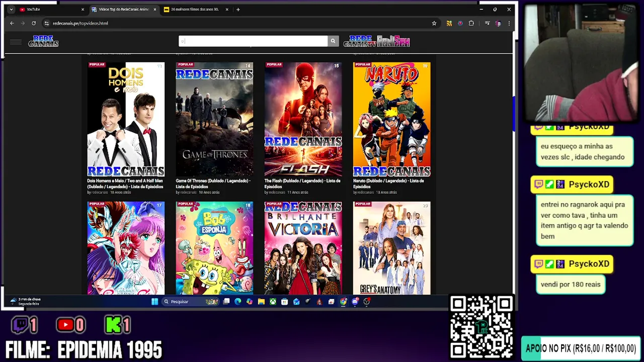Open The Flash poster thumbnail

pos(303,119)
